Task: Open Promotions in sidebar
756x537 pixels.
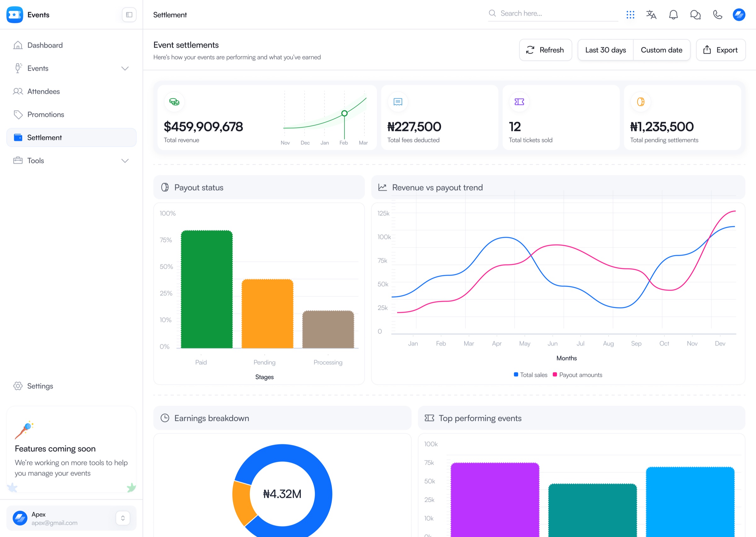Action: (x=72, y=114)
